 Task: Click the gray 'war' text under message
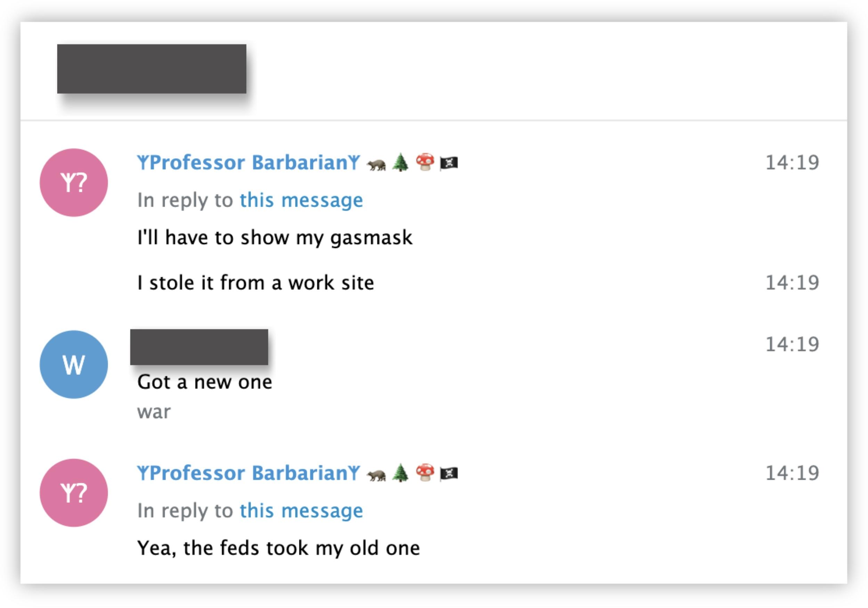tap(154, 412)
